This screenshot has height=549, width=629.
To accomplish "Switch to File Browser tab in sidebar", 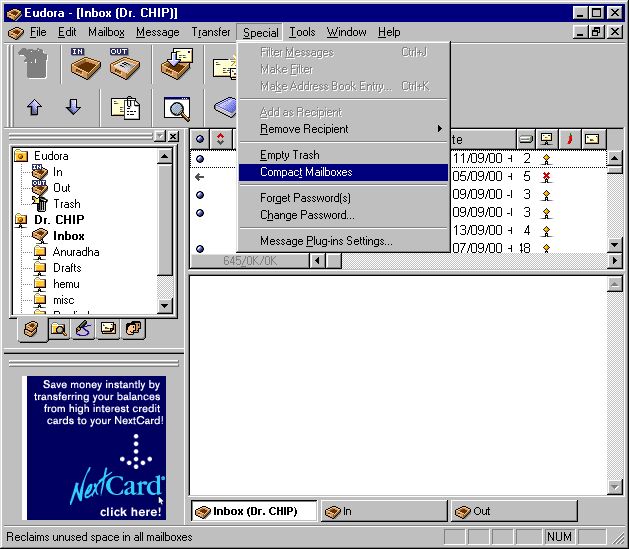I will [x=59, y=329].
